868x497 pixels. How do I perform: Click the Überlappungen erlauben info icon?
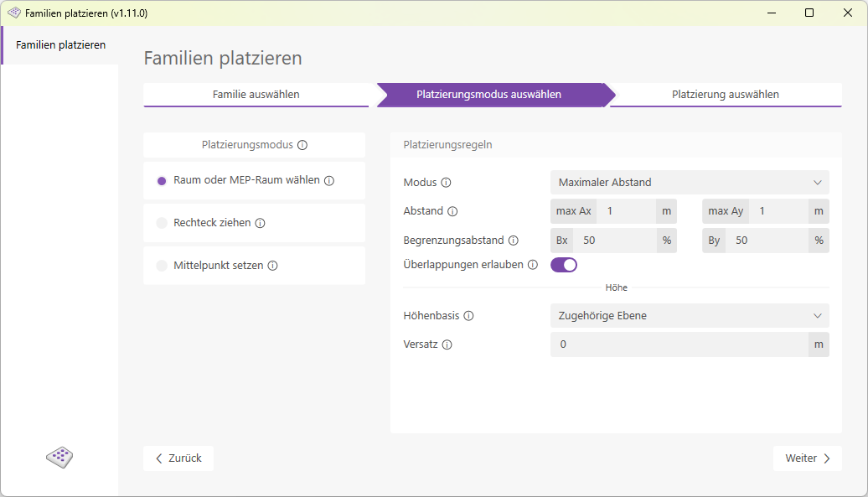tap(534, 264)
